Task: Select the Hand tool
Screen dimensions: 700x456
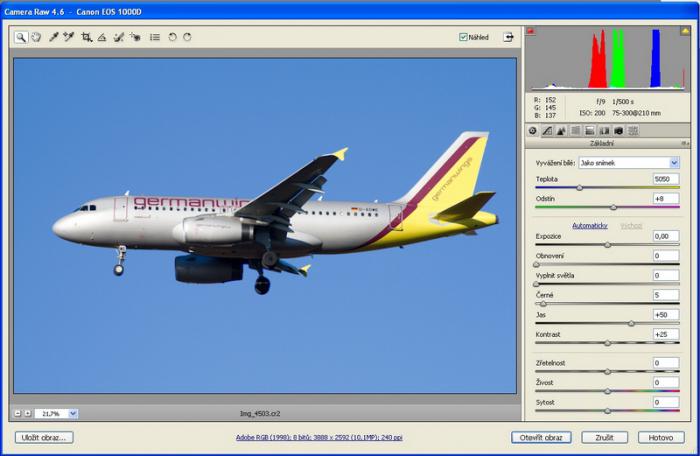Action: pos(35,37)
